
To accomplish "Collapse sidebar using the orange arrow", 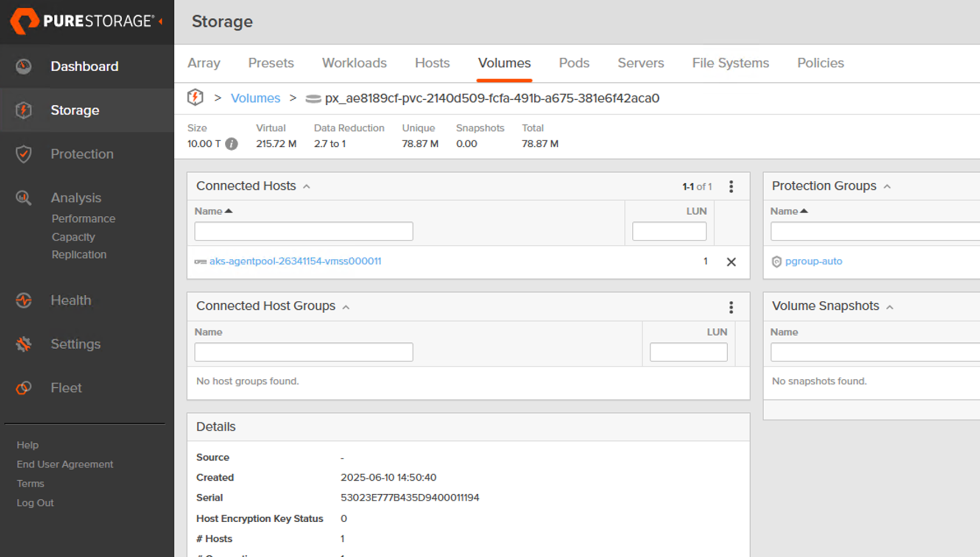I will 161,21.
